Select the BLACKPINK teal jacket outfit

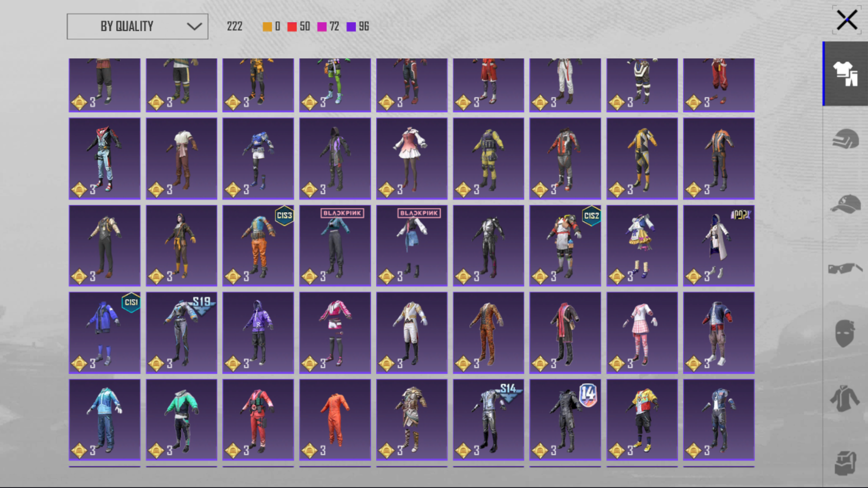pyautogui.click(x=335, y=246)
